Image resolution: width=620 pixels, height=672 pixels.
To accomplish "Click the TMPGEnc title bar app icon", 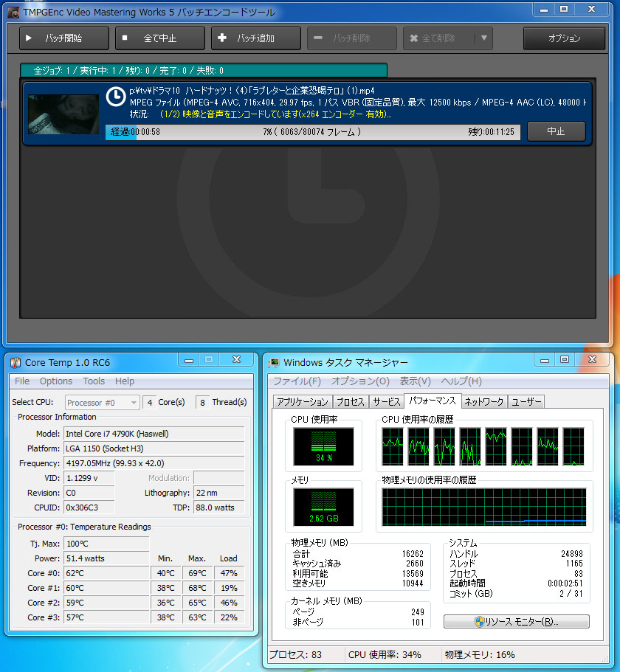I will 13,13.
